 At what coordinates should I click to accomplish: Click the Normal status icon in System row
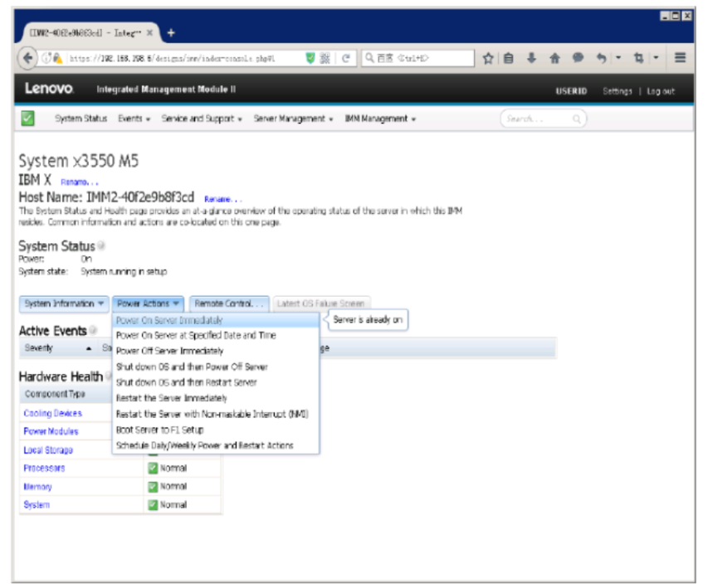pyautogui.click(x=154, y=505)
